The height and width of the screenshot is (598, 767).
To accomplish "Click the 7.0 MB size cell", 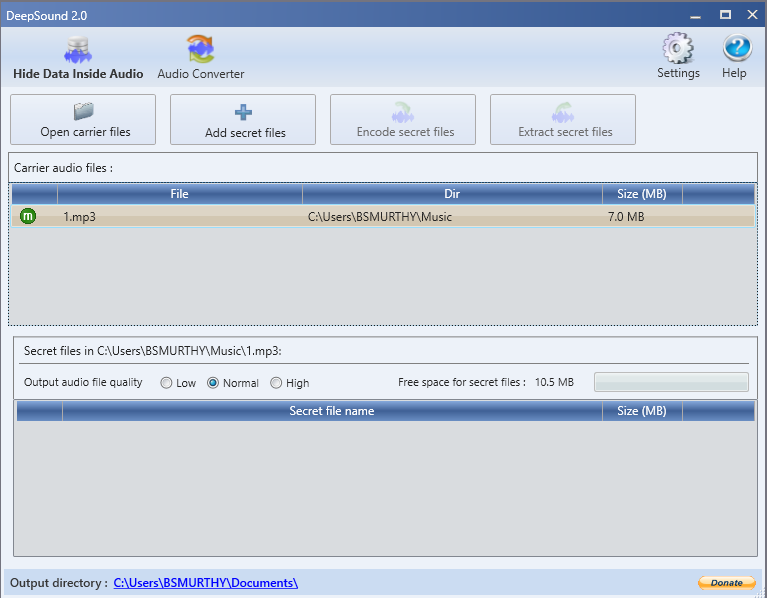I will 626,217.
